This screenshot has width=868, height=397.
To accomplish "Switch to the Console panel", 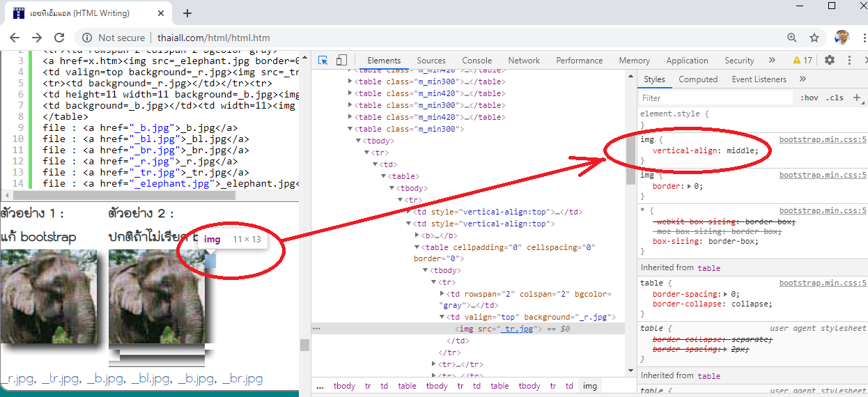I will 476,61.
